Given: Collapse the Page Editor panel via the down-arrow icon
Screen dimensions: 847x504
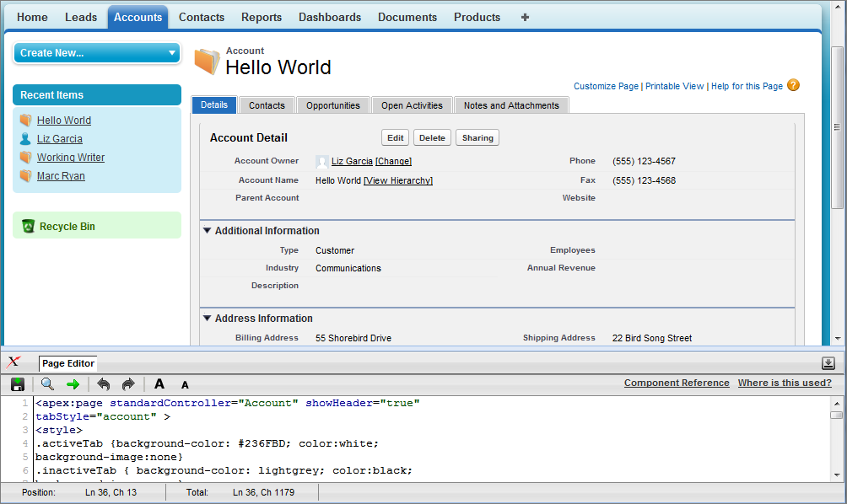Looking at the screenshot, I should click(828, 362).
